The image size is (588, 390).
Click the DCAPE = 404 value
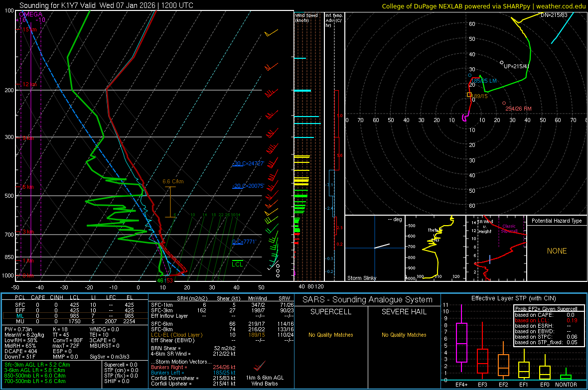pos(20,351)
